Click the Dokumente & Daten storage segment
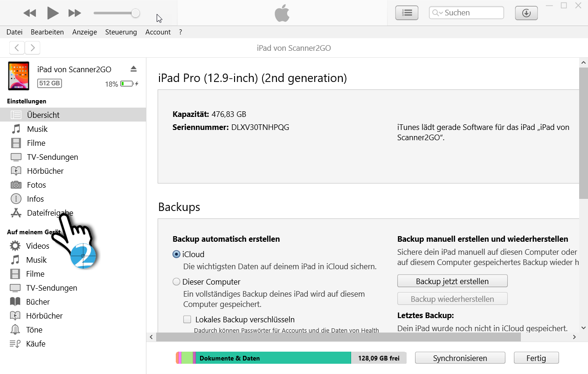 pos(273,358)
